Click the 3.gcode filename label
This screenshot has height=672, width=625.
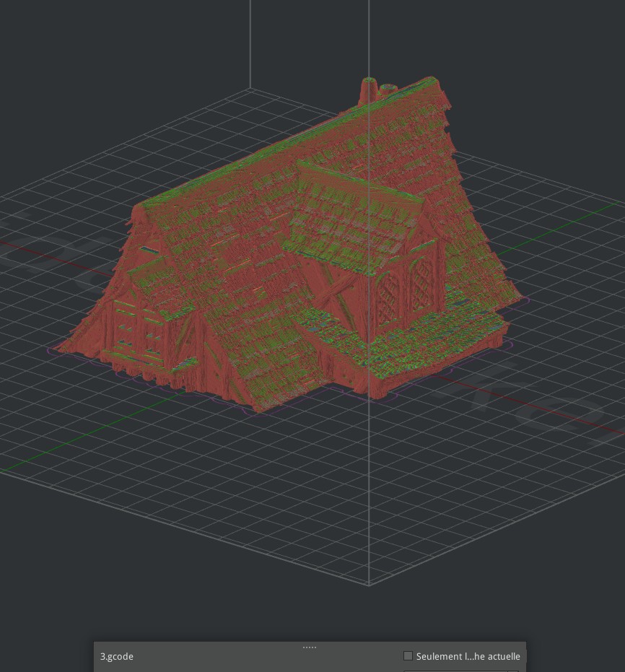pos(116,657)
